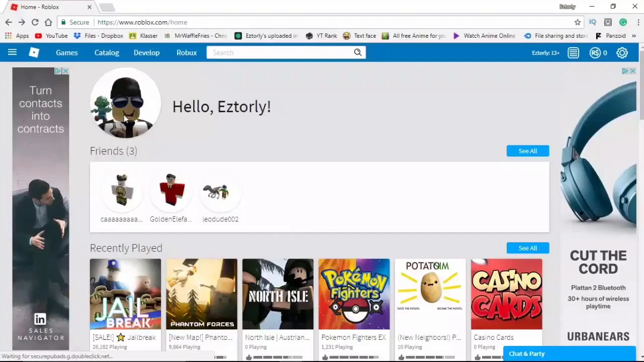
Task: Click the Eztorly: 13+ account label
Action: (545, 53)
